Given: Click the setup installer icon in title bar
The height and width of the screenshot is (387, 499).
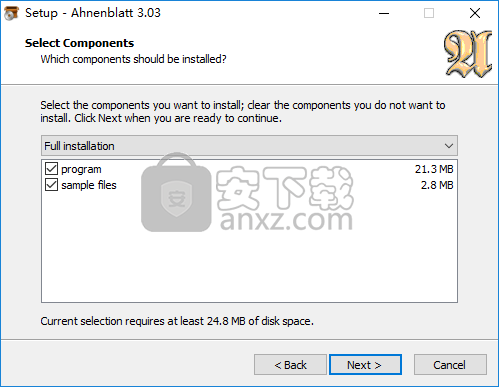Looking at the screenshot, I should (12, 13).
